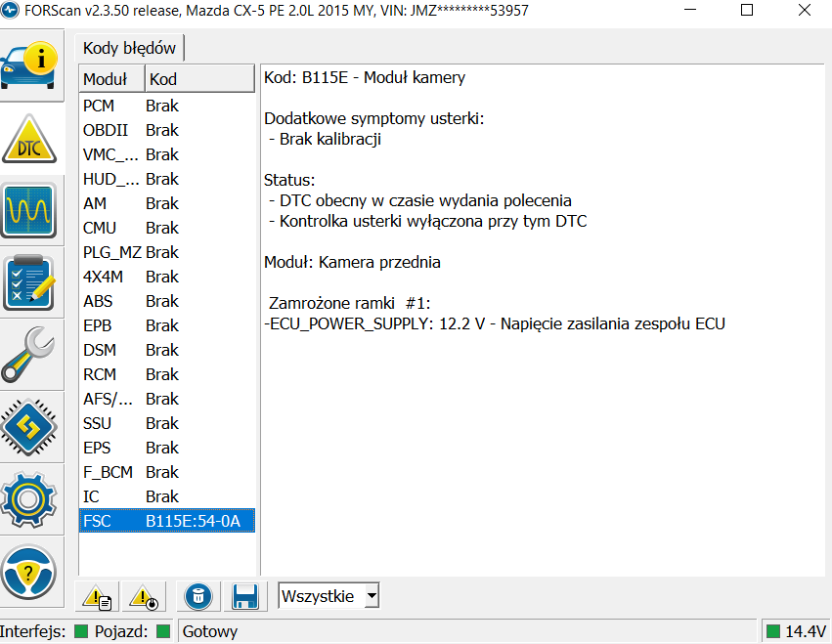This screenshot has width=832, height=644.
Task: Open the module configuration chip icon
Action: (29, 426)
